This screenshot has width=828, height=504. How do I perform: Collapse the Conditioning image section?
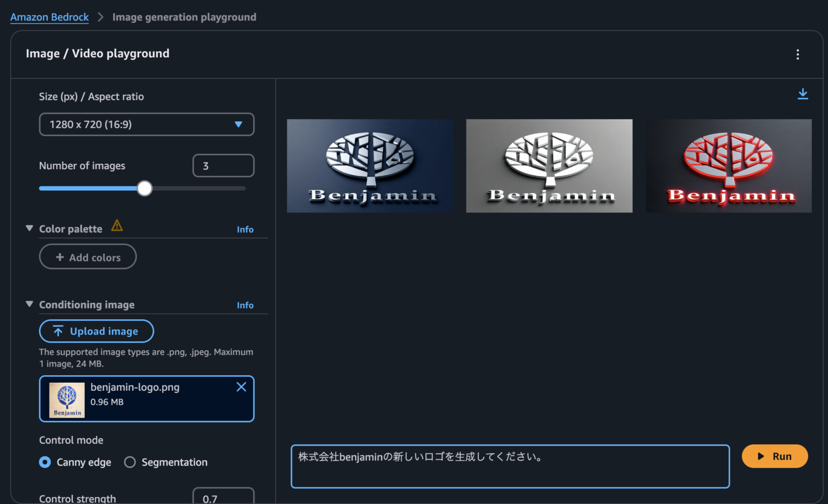[29, 303]
